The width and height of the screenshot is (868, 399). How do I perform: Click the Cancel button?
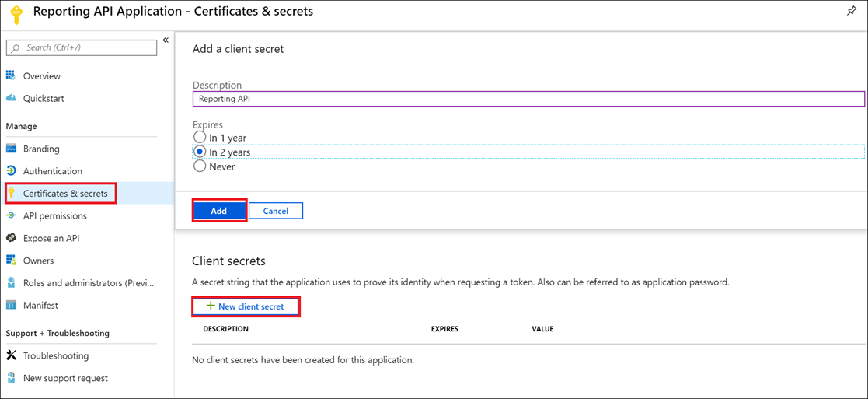click(276, 211)
